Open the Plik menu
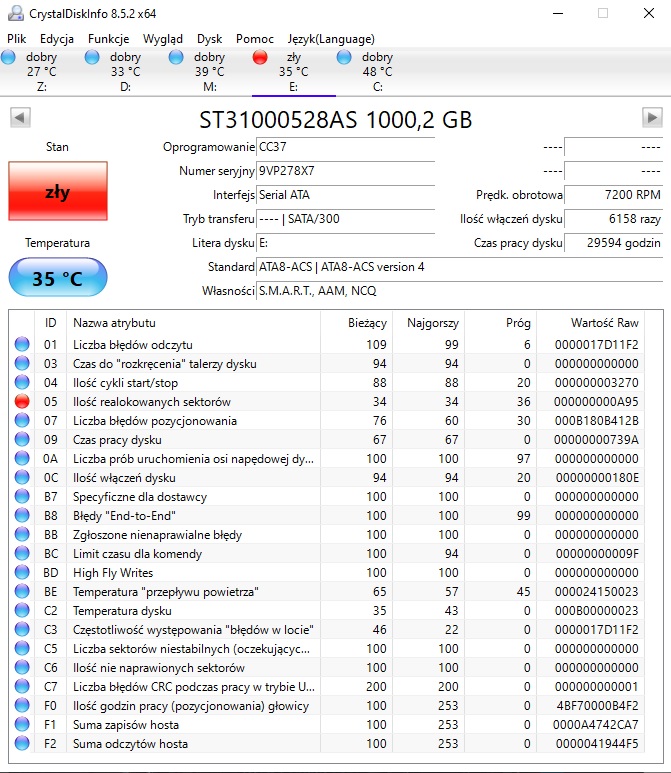The height and width of the screenshot is (773, 671). 16,39
